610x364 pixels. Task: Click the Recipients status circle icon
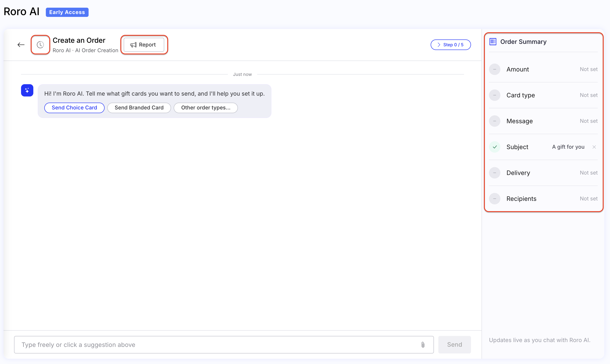(x=495, y=199)
